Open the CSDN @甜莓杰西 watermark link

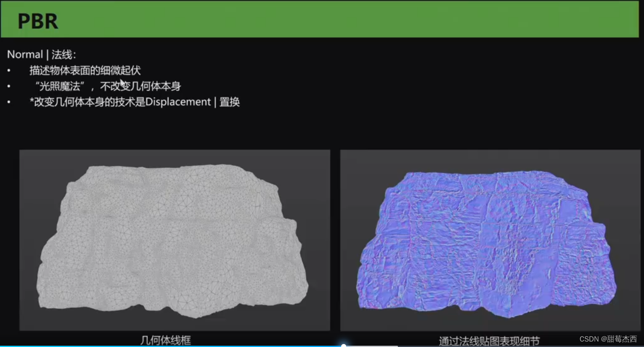tap(608, 339)
